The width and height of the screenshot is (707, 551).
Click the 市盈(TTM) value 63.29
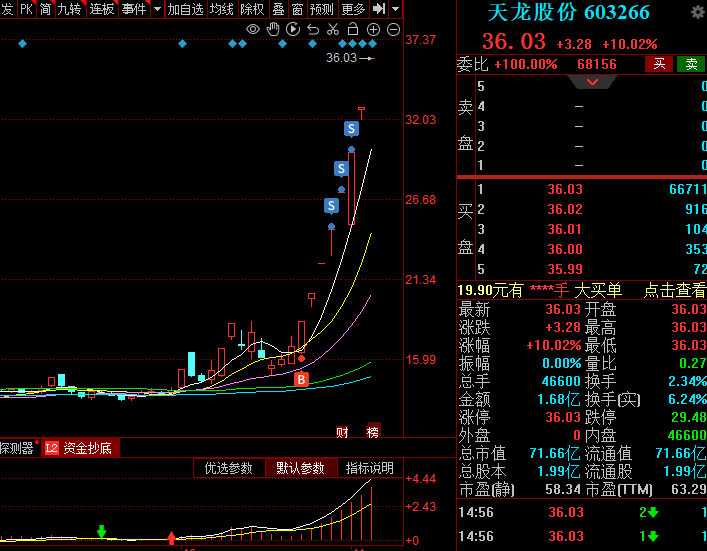pos(689,489)
